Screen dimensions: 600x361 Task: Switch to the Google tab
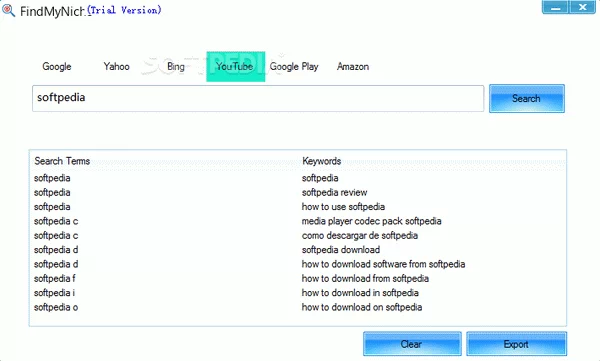(x=57, y=67)
